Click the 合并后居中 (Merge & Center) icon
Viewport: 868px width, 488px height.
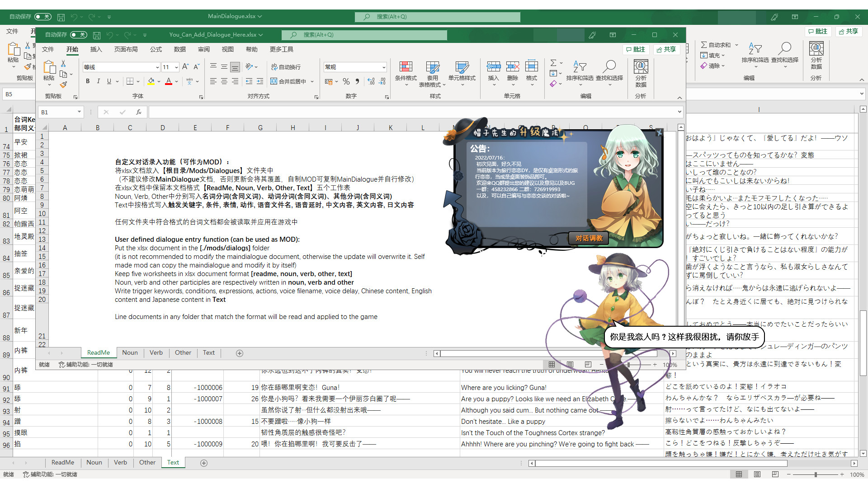[292, 81]
